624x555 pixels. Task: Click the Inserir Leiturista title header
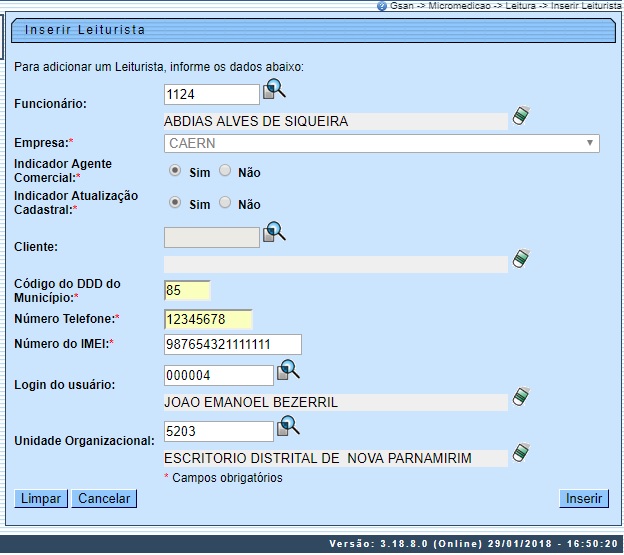point(314,30)
